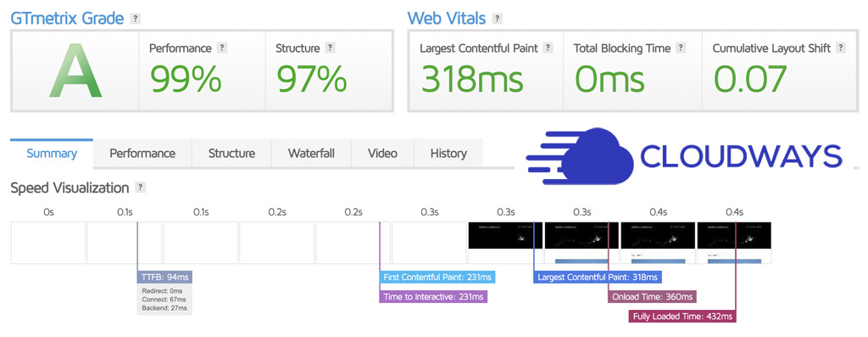The width and height of the screenshot is (868, 337).
Task: Click help icon next to Web Vitals
Action: click(x=497, y=19)
